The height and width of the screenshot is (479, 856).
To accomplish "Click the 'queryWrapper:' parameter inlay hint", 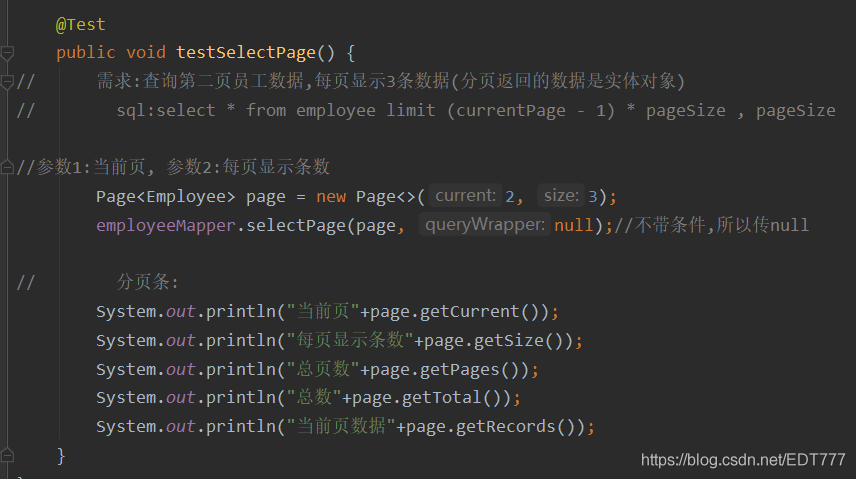I will [485, 224].
